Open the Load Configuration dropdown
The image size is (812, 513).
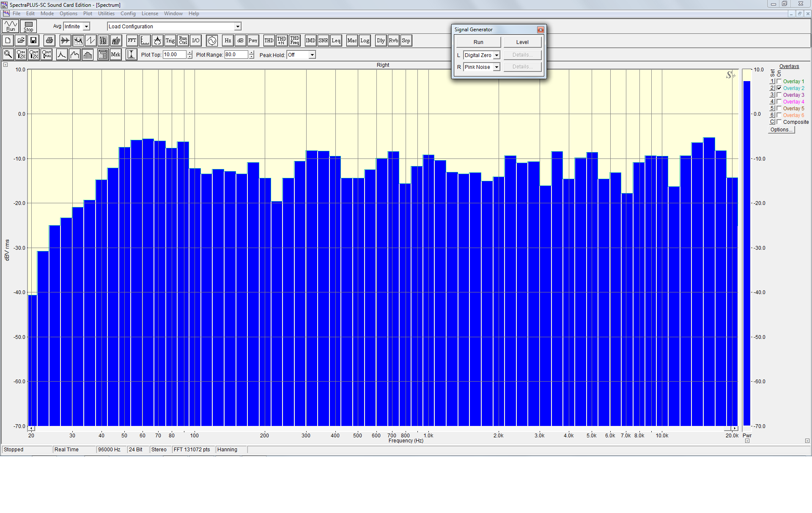click(238, 27)
